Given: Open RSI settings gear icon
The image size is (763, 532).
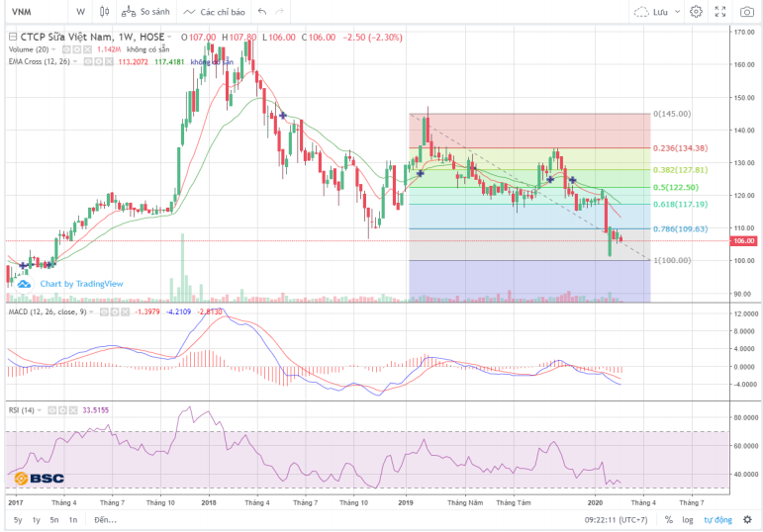Looking at the screenshot, I should pos(62,410).
